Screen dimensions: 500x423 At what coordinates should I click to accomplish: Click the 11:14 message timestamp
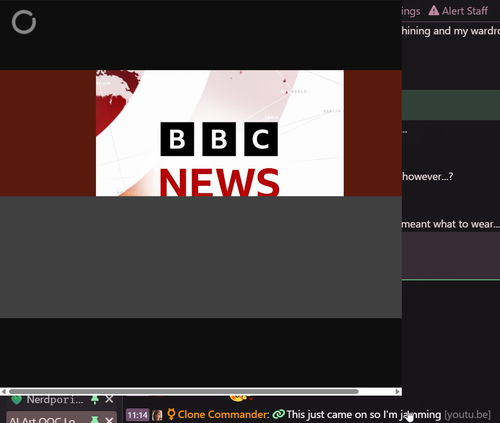pos(137,415)
